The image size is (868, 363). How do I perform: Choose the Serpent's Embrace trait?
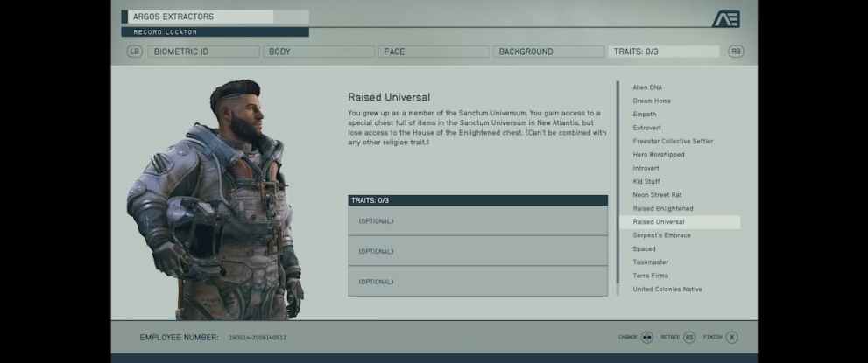pyautogui.click(x=661, y=235)
